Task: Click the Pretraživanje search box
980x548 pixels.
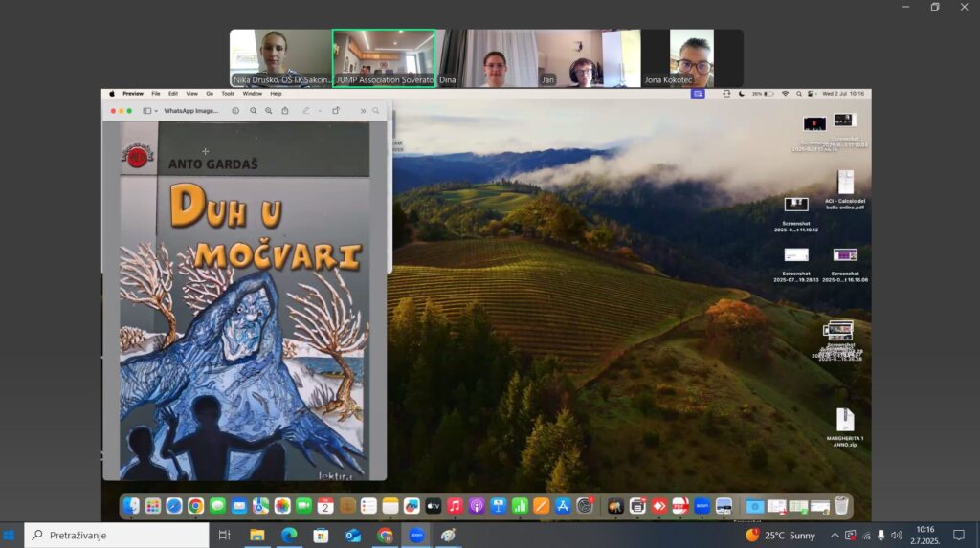Action: [x=116, y=536]
